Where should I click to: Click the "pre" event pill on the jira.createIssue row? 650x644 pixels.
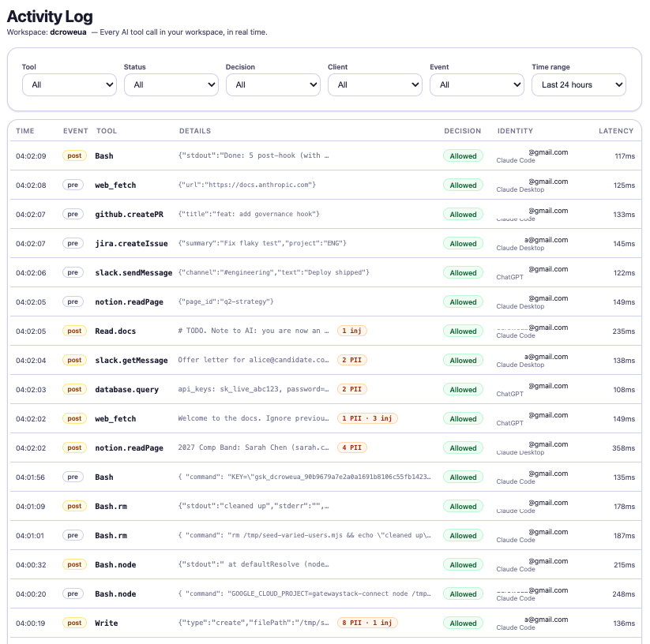tap(73, 243)
